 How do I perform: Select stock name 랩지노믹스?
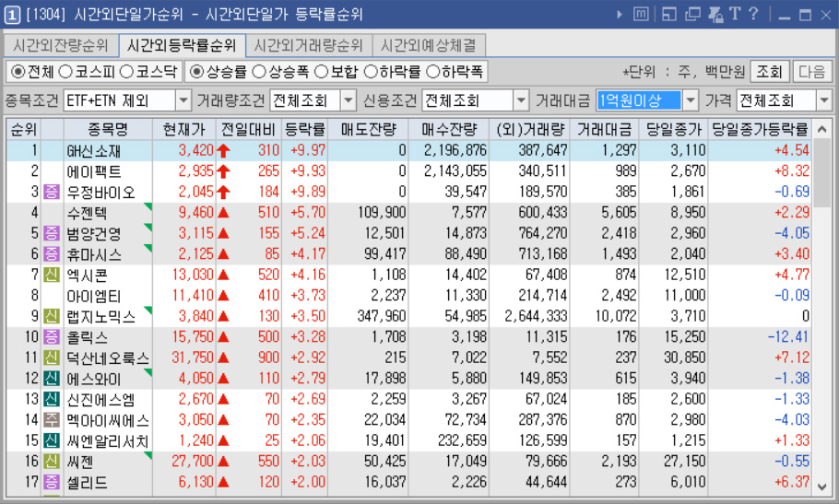click(100, 316)
